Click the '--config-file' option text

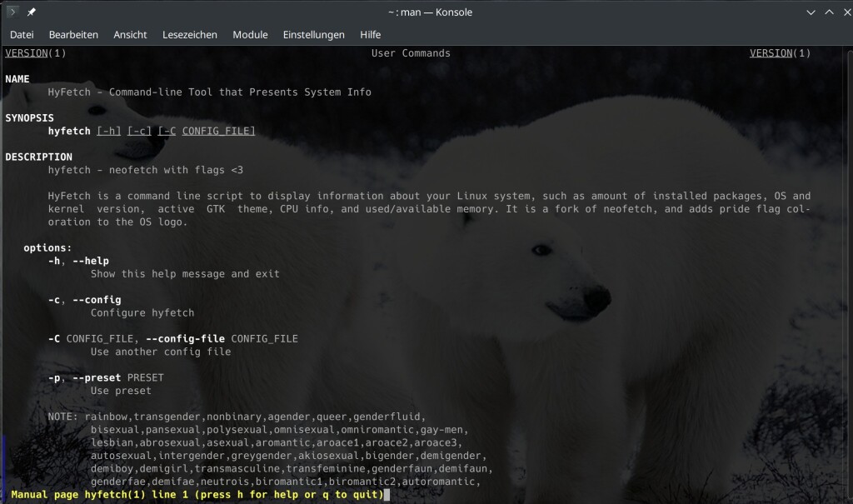pyautogui.click(x=185, y=338)
